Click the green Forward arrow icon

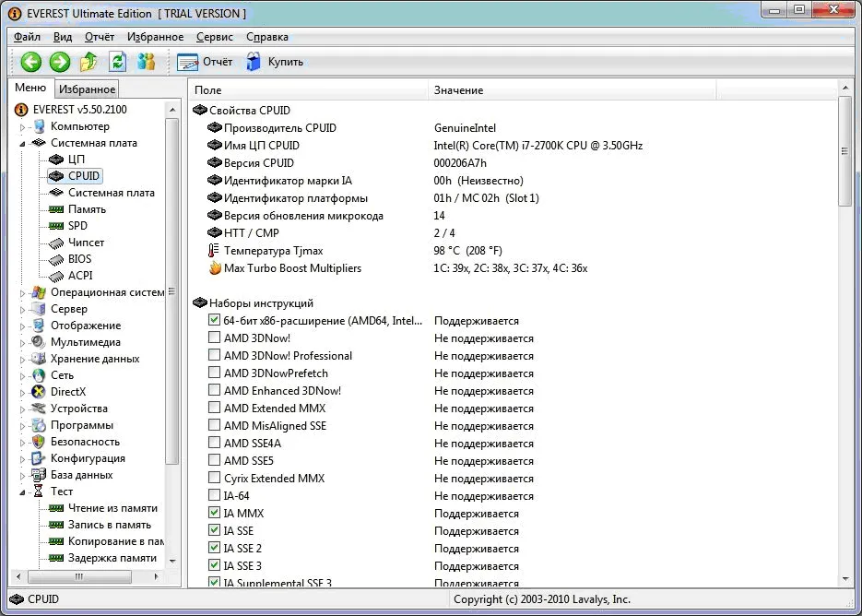point(60,62)
